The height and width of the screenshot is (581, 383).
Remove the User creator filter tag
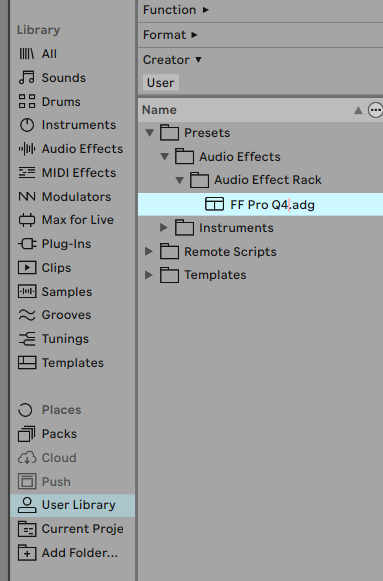160,83
